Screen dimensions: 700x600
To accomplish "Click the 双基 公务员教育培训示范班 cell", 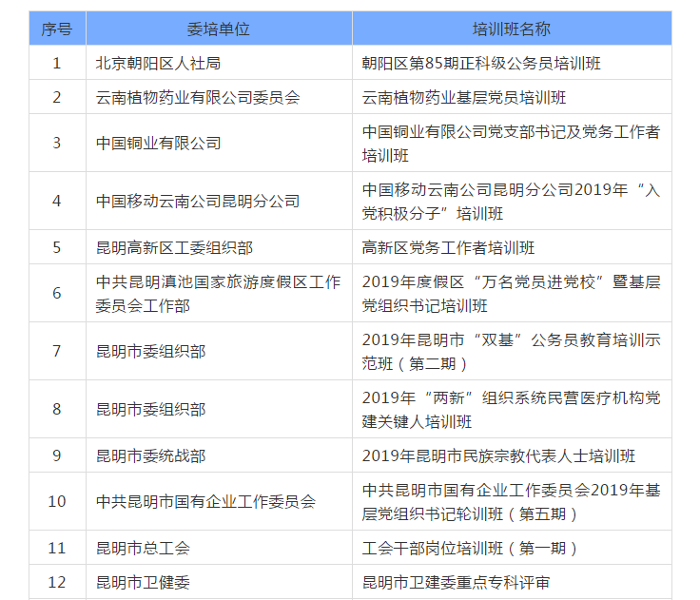I will pyautogui.click(x=512, y=351).
